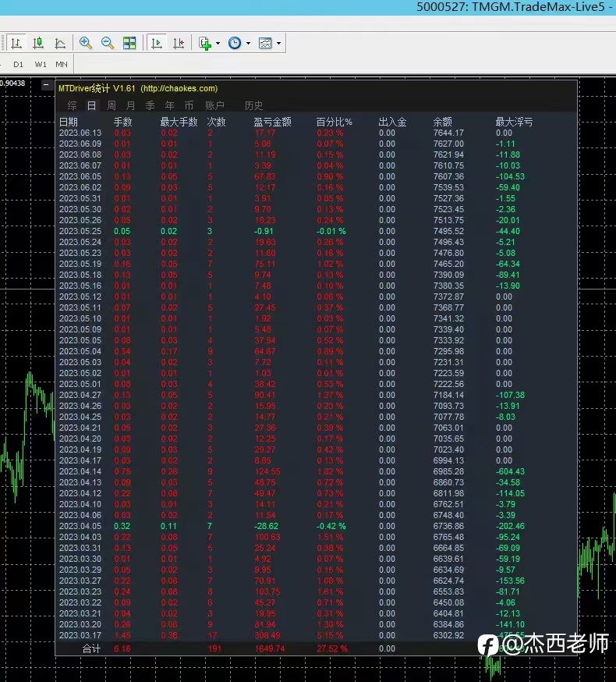Click the 余额 column header
The width and height of the screenshot is (616, 682).
pos(443,122)
